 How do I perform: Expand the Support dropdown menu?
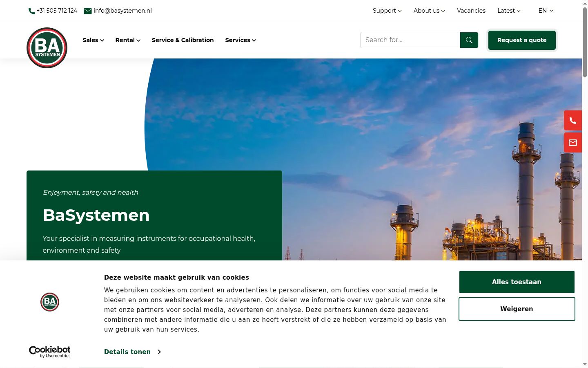(x=387, y=11)
